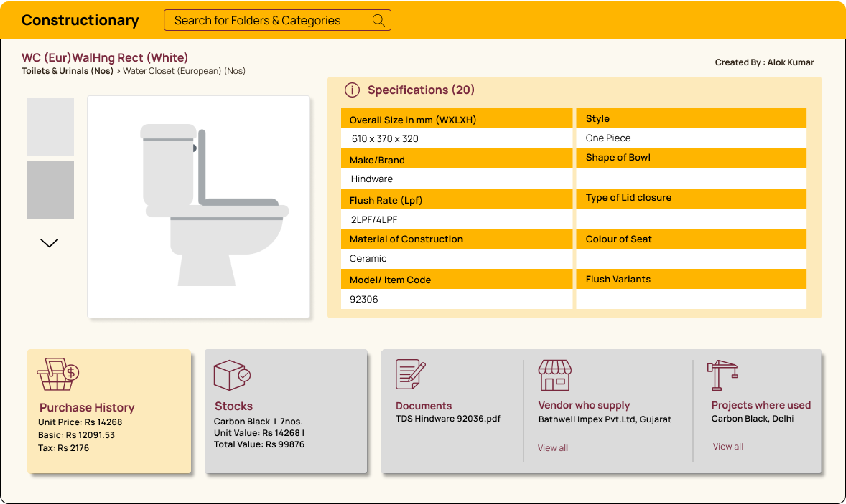
Task: Click product title WC (Eur)WalHng Rect (White)
Action: (x=105, y=58)
